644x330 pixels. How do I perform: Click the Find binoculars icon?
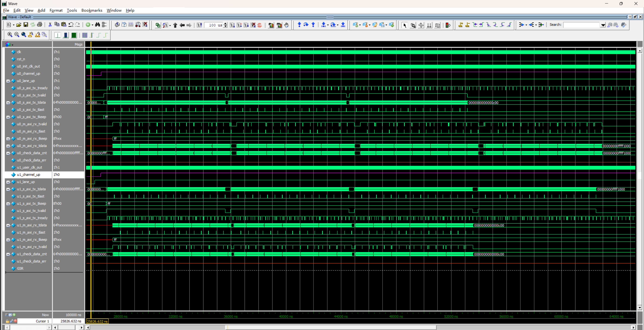tap(97, 25)
